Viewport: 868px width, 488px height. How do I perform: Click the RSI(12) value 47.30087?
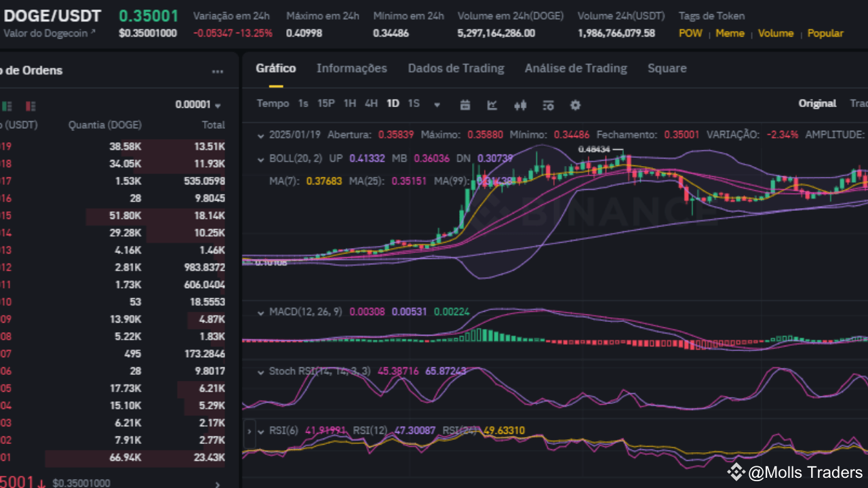point(416,430)
